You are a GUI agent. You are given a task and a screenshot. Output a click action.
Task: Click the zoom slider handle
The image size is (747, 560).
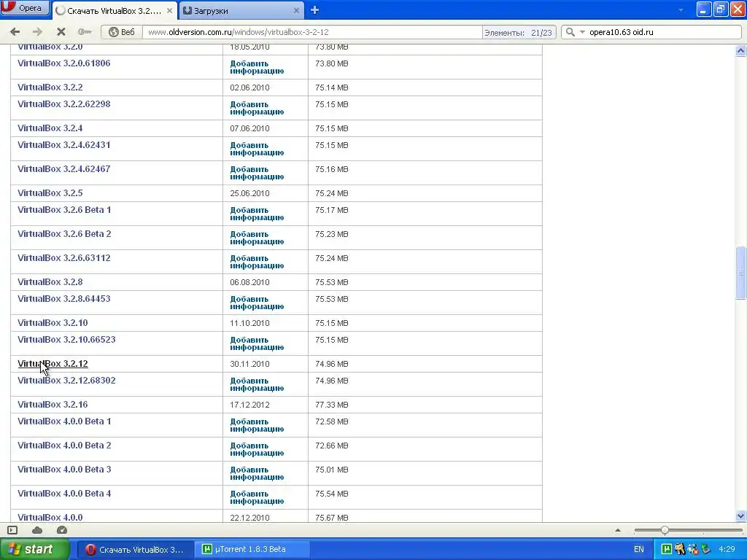pos(665,530)
